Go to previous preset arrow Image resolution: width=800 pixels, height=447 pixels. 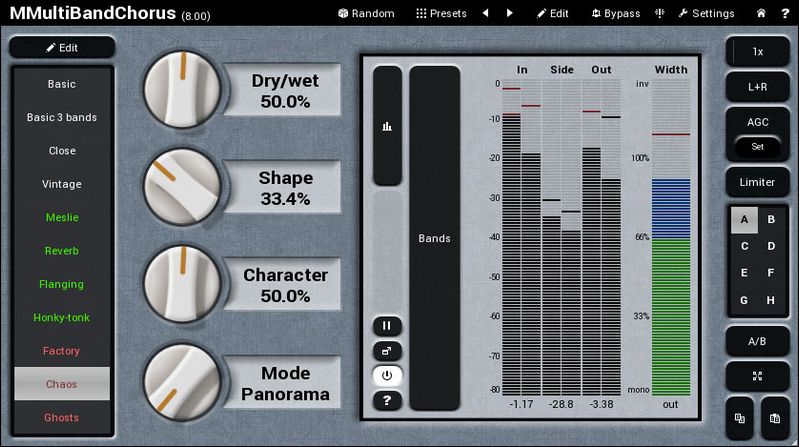pyautogui.click(x=485, y=13)
